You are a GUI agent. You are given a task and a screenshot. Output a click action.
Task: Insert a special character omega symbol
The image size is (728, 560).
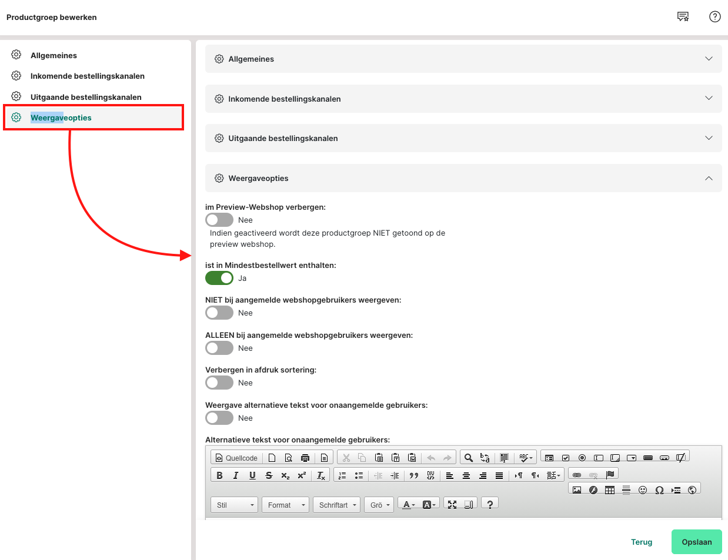659,490
